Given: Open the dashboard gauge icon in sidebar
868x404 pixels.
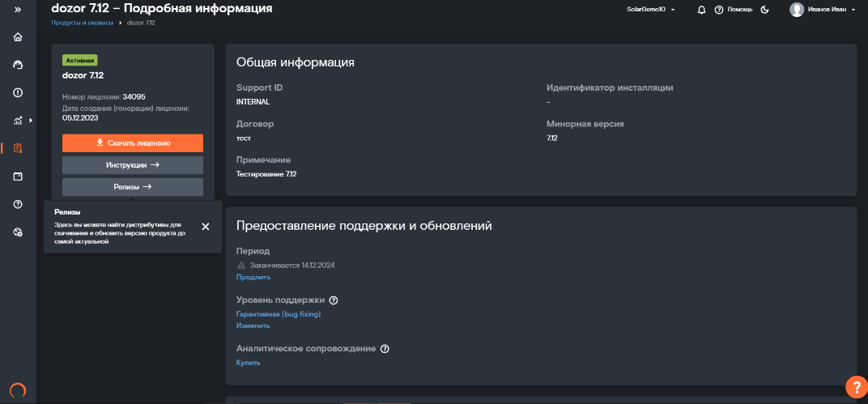Looking at the screenshot, I should 18,65.
